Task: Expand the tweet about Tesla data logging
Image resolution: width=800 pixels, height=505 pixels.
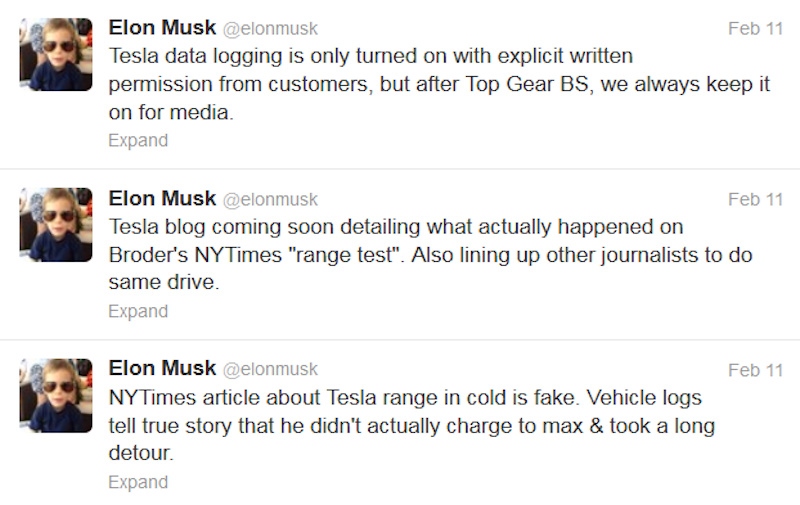Action: [138, 141]
